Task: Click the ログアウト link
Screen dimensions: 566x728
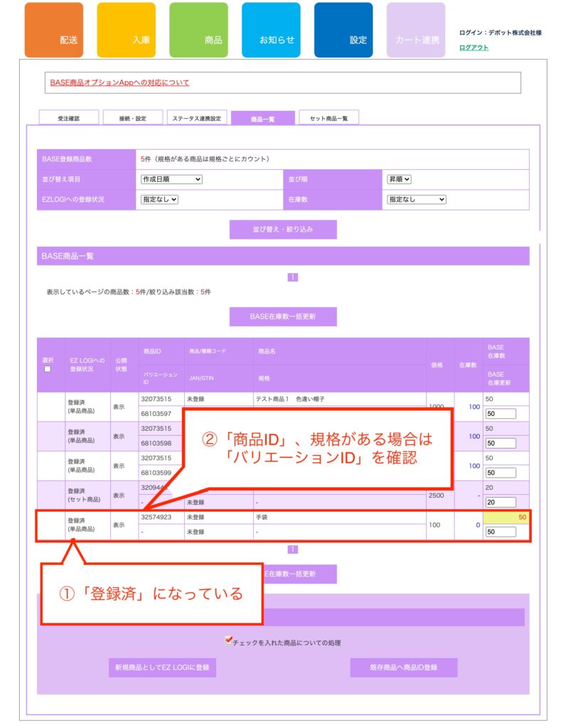Action: click(474, 48)
